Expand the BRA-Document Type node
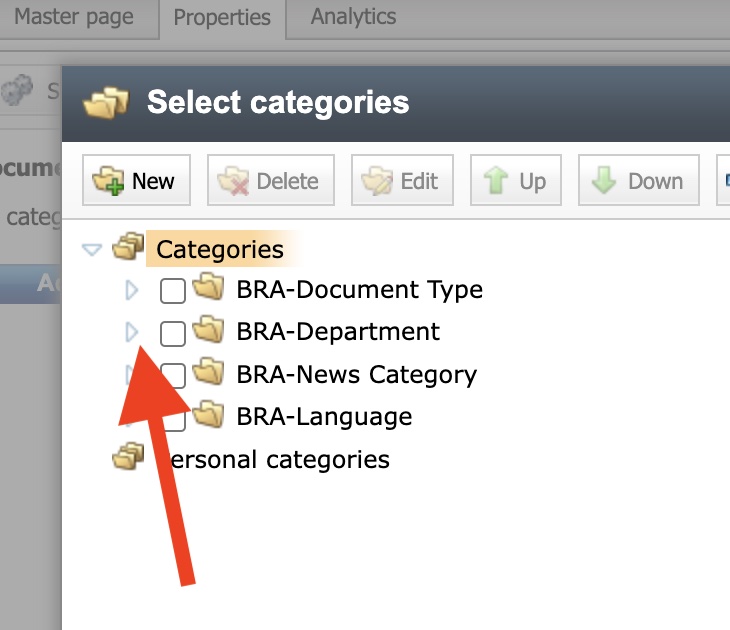The image size is (730, 630). click(131, 291)
